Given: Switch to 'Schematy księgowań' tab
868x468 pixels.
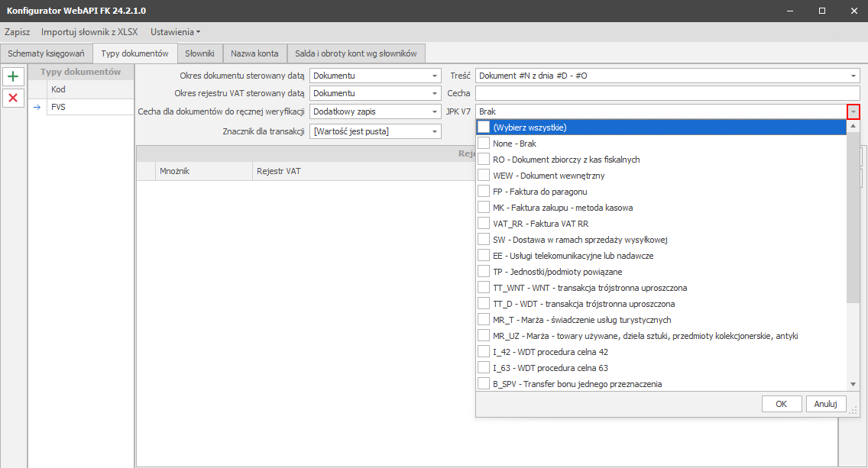Looking at the screenshot, I should [x=46, y=53].
